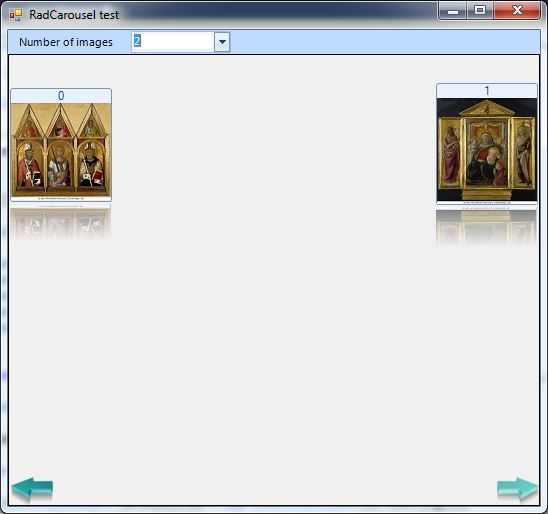Click the header label 1 above image
The height and width of the screenshot is (514, 548).
point(487,91)
